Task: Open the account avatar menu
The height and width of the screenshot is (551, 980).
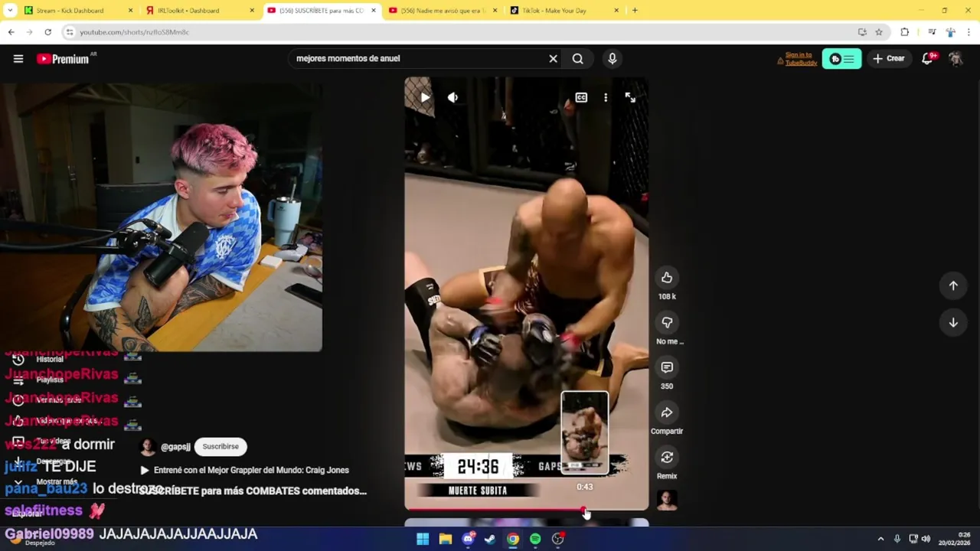Action: click(x=955, y=59)
